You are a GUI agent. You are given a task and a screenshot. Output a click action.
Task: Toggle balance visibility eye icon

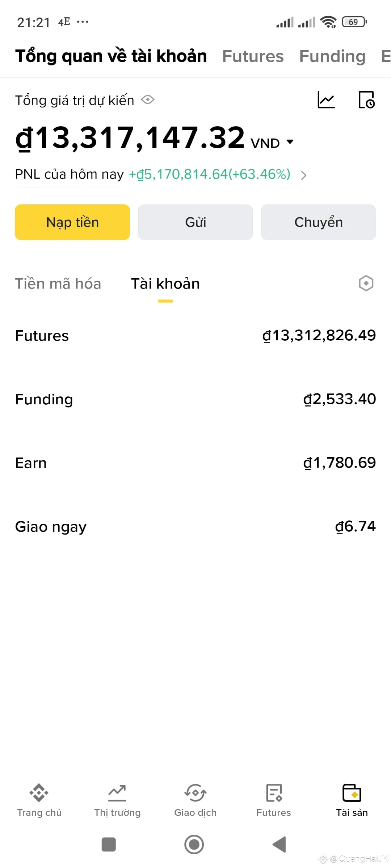pos(148,100)
